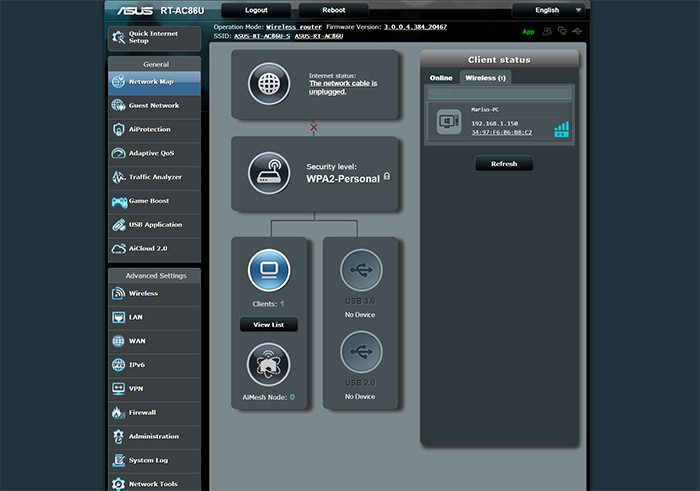The height and width of the screenshot is (491, 700).
Task: Click the USB 2.0 port icon
Action: 361,352
